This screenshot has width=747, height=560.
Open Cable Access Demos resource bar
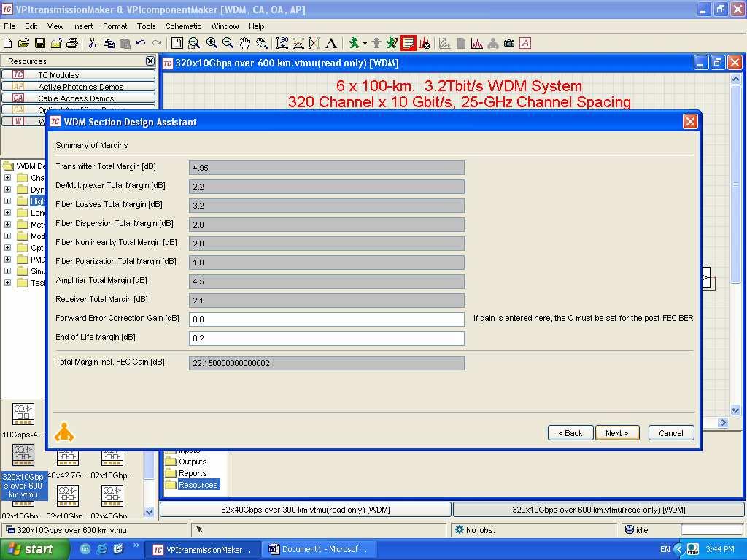pyautogui.click(x=78, y=98)
